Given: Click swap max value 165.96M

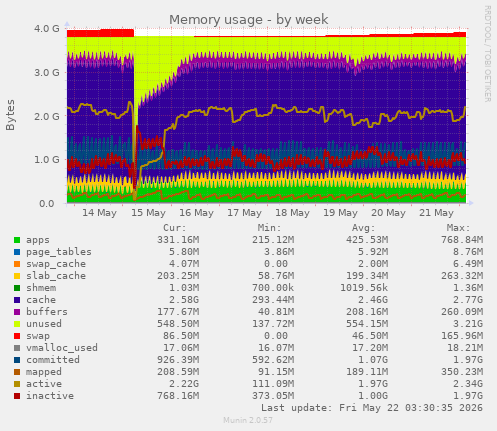Looking at the screenshot, I should point(462,336).
